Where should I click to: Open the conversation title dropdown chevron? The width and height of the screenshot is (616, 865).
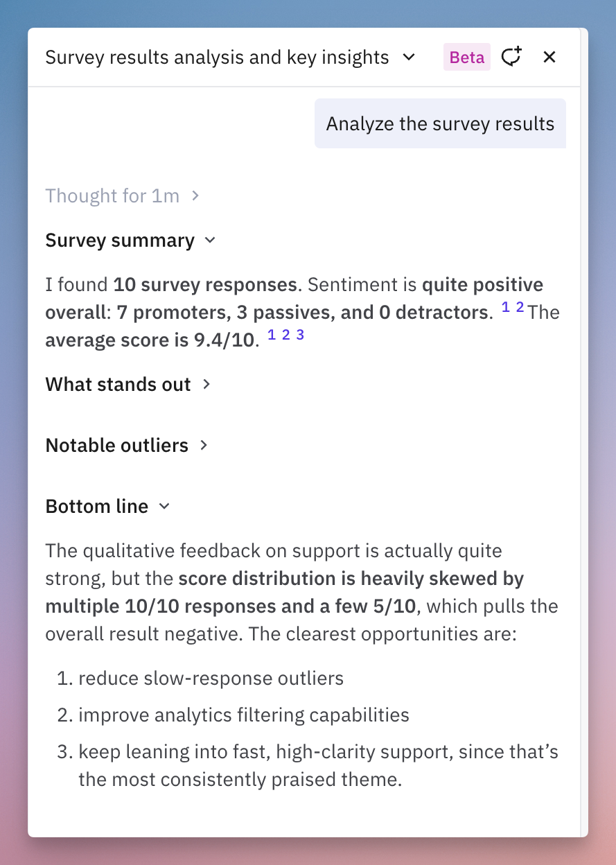click(x=409, y=57)
